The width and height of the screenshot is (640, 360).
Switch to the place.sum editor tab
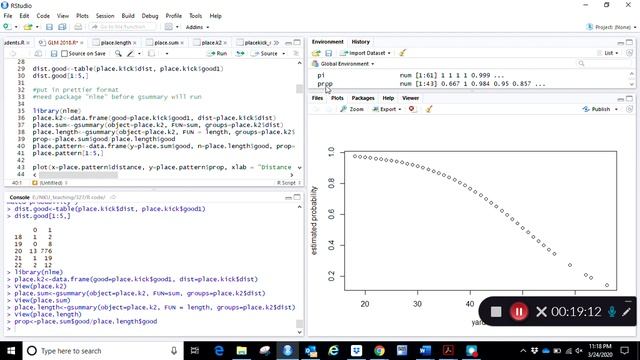point(167,42)
